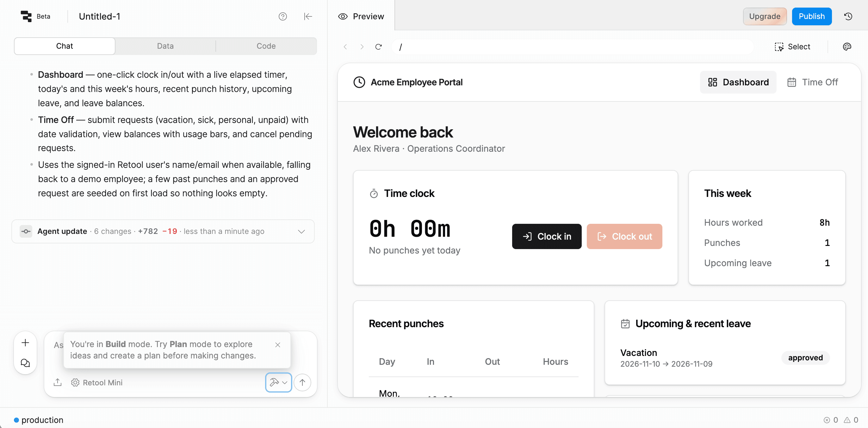Click the Retool logo icon

tap(26, 16)
